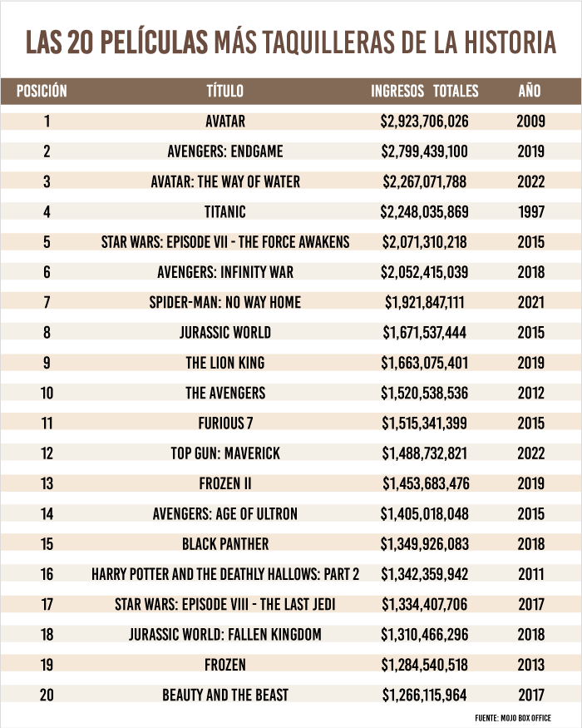
Task: Click the Fuente: Mojo Box Office credit
Action: pyautogui.click(x=513, y=717)
